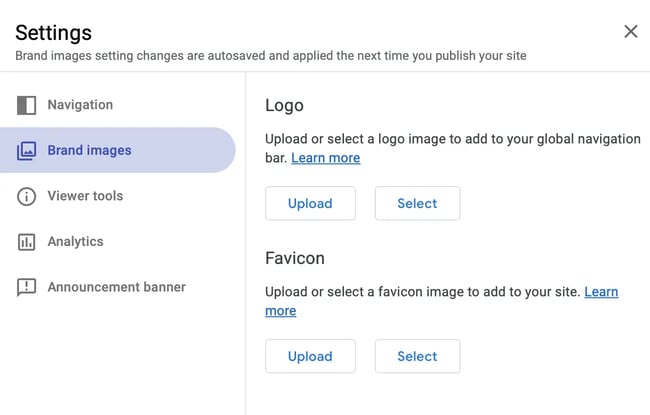Click the favicon upload description text
The width and height of the screenshot is (650, 415).
(x=422, y=292)
